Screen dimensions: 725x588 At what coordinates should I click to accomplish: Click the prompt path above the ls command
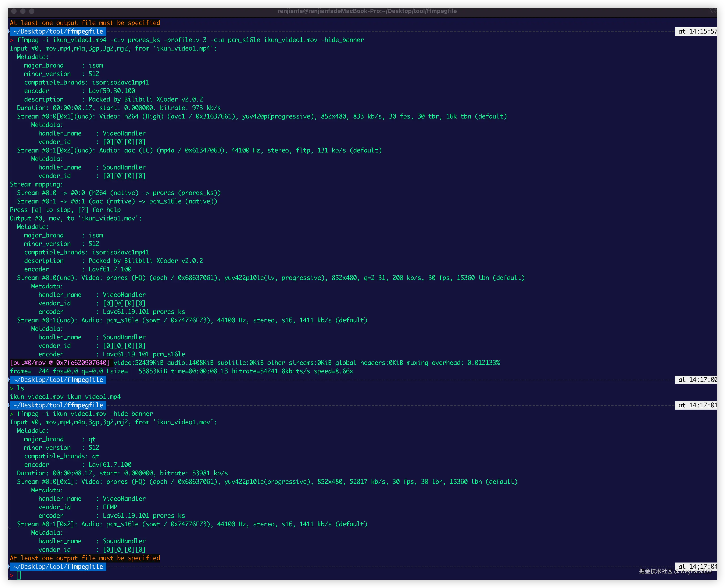click(58, 380)
